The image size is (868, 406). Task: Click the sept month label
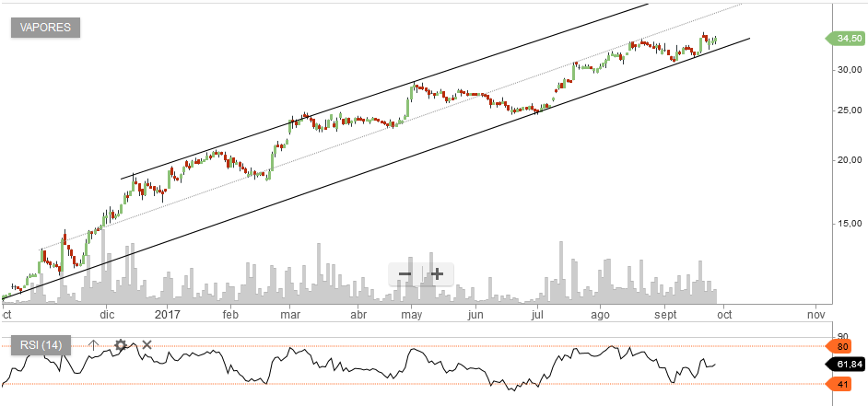tap(666, 315)
